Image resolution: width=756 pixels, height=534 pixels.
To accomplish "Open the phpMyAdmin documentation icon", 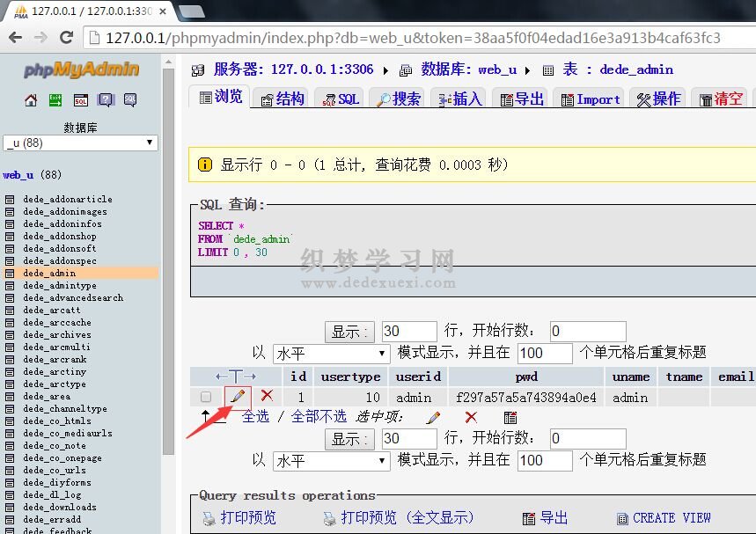I will click(x=106, y=100).
